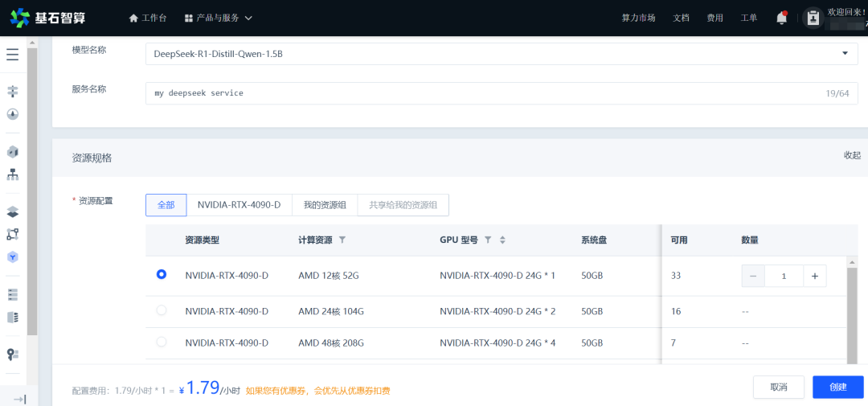Open 算力市场 in the top bar
Viewport: 868px width, 406px height.
(638, 18)
